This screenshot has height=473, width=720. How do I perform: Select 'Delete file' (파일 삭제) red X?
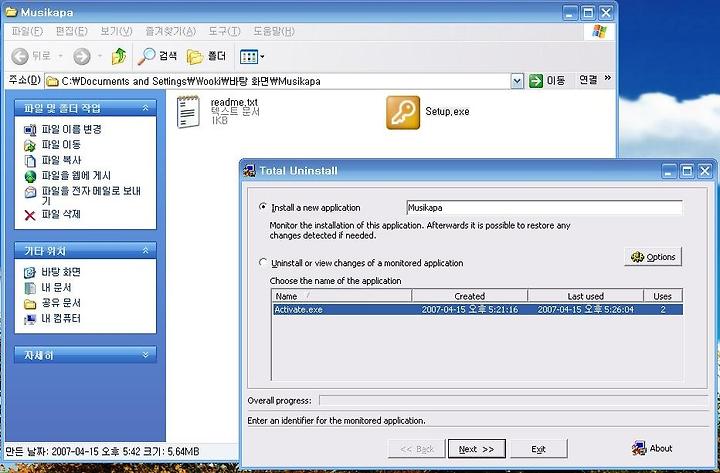tap(30, 215)
